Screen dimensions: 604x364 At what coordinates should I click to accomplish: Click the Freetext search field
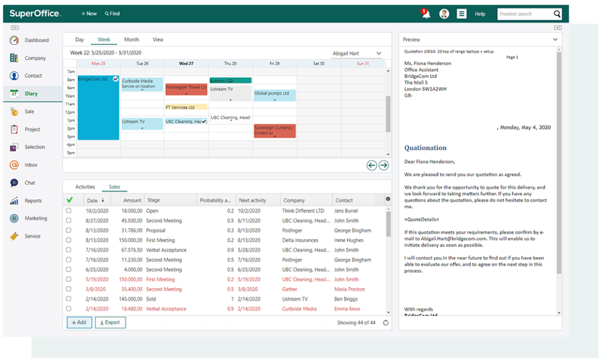[x=524, y=14]
